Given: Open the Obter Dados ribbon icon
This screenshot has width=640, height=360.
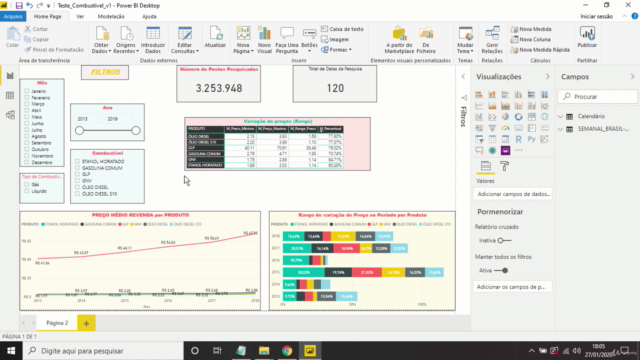Looking at the screenshot, I should coord(101,33).
